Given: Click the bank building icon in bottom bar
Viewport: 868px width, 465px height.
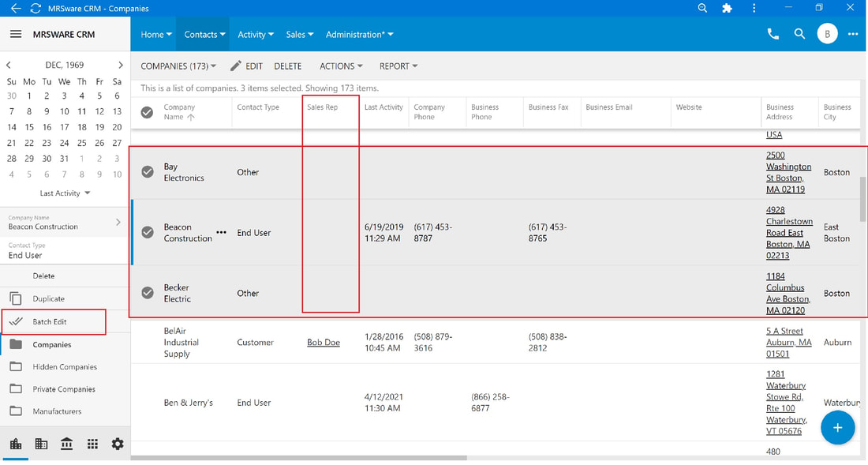Looking at the screenshot, I should pos(66,444).
